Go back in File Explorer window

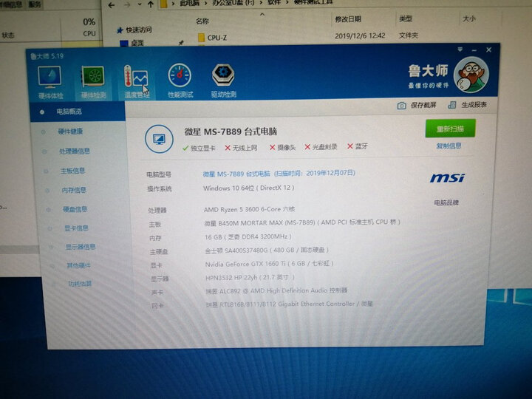pyautogui.click(x=112, y=4)
